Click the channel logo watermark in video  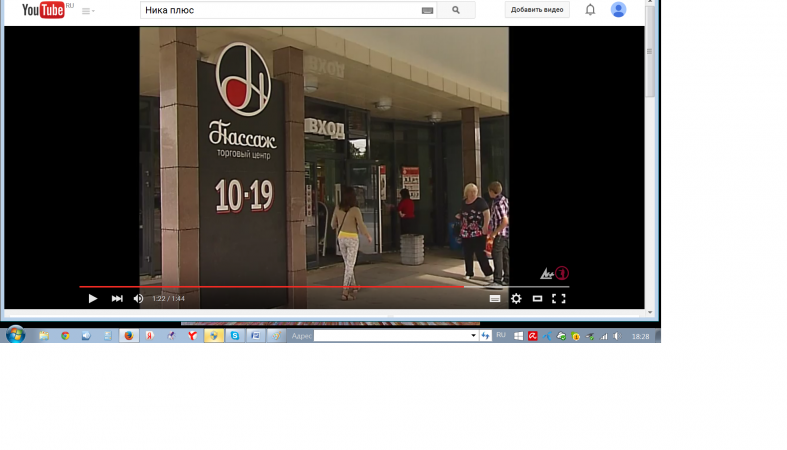coord(555,273)
